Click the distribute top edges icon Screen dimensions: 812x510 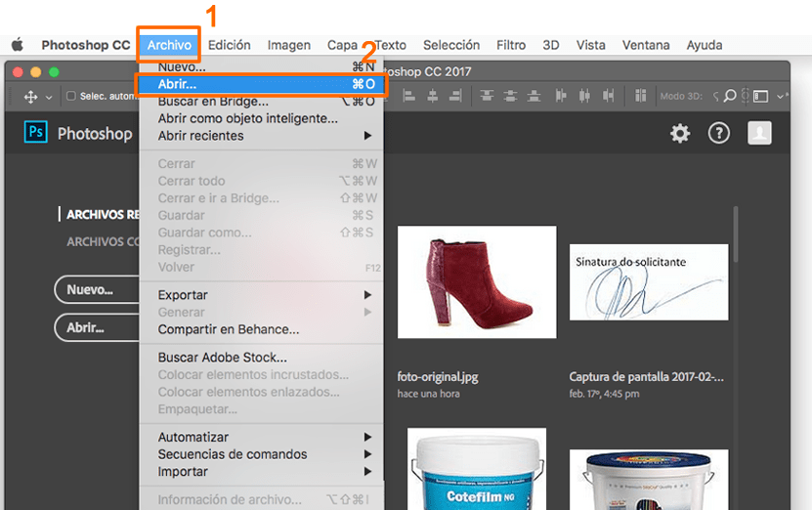485,96
